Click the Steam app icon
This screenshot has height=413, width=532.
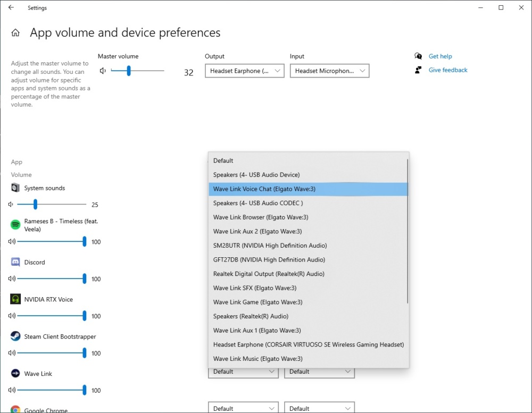coord(15,336)
